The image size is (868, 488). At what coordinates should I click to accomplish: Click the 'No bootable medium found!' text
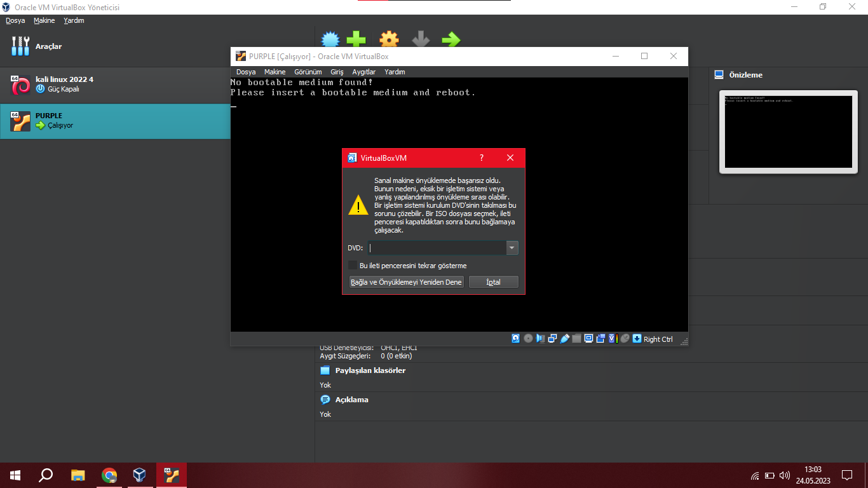click(302, 83)
